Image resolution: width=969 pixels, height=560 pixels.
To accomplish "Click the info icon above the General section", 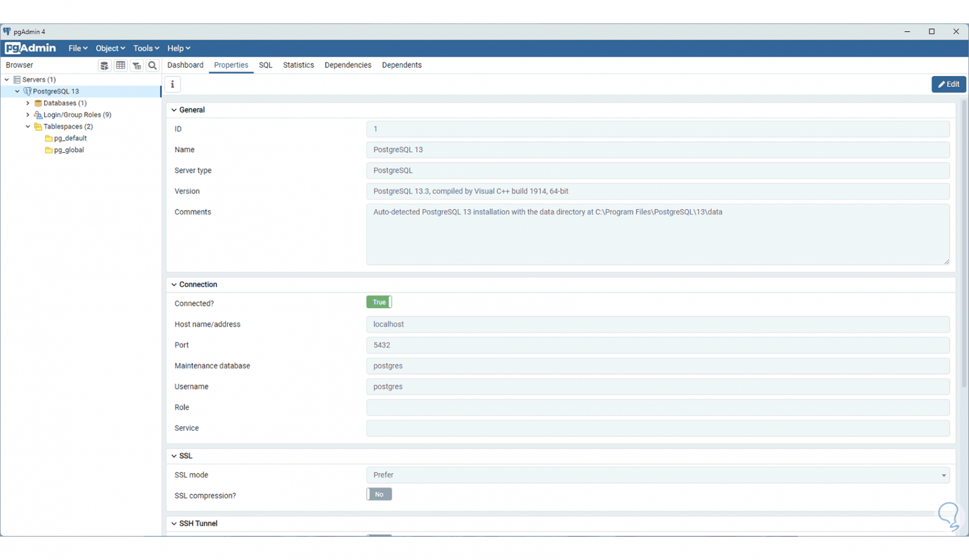I will tap(173, 84).
